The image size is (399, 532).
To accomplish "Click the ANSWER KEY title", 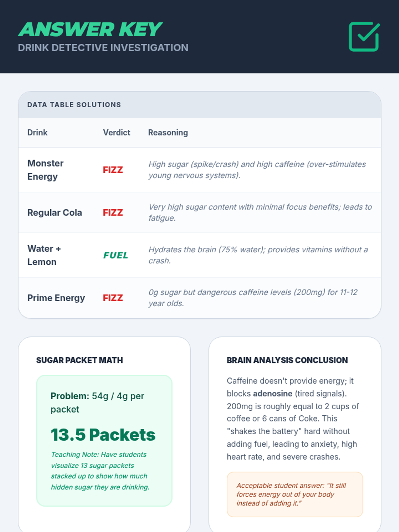I will coord(90,30).
